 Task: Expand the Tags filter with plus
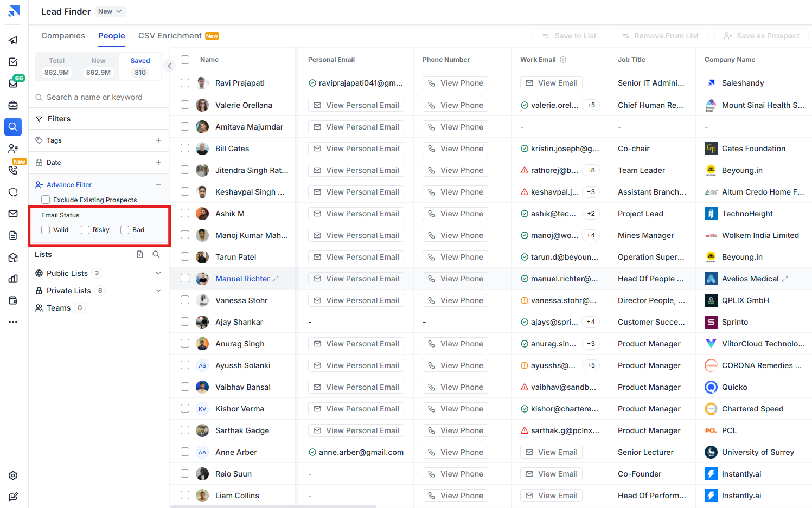158,140
